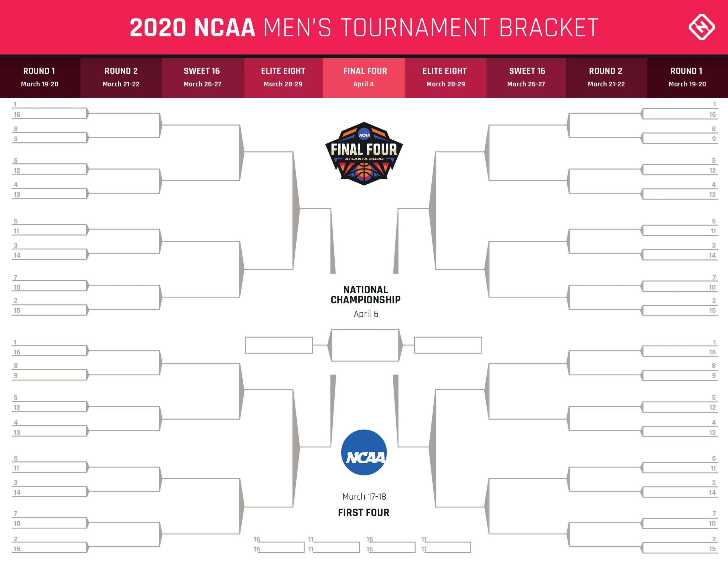Click the center National Championship winner box

click(x=365, y=345)
